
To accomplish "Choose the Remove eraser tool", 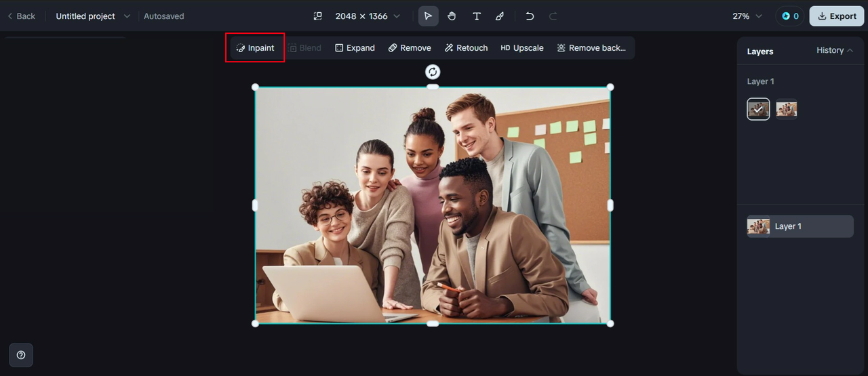I will point(410,48).
